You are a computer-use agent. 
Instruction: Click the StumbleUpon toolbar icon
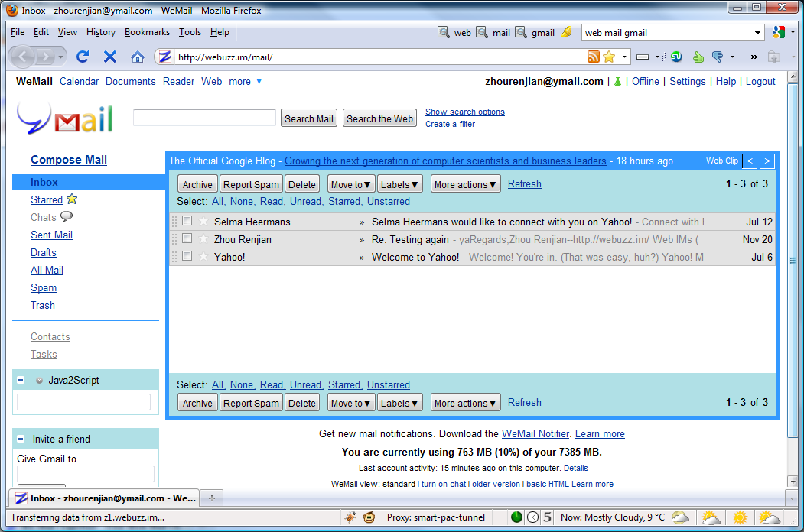pyautogui.click(x=676, y=57)
